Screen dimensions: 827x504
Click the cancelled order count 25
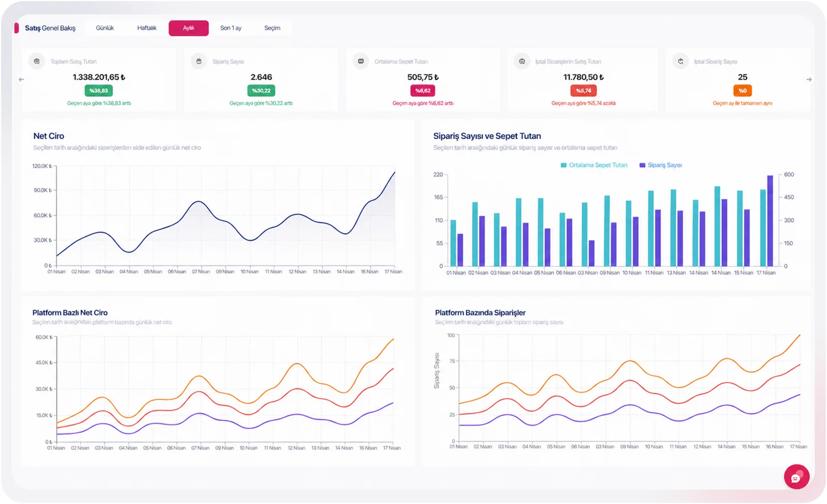pos(742,77)
